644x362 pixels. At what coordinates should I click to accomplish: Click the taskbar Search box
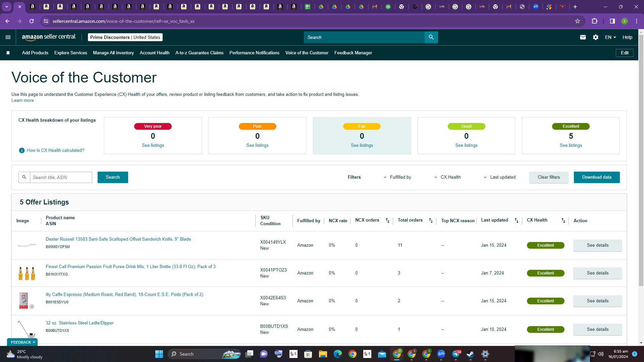tap(205, 354)
